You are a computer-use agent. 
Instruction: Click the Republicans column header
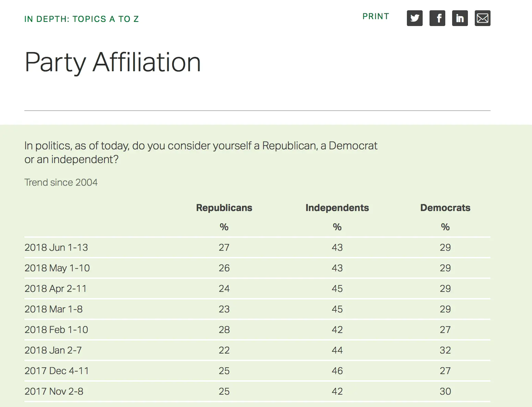click(224, 208)
